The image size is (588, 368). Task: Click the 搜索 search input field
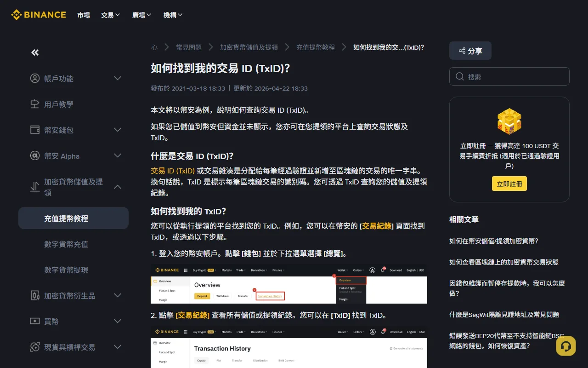point(509,77)
